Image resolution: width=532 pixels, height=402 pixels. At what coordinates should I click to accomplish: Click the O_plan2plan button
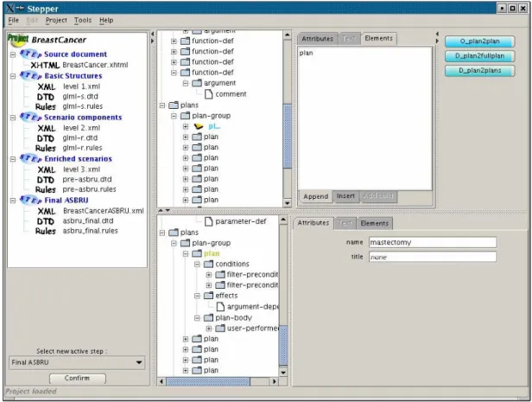480,41
